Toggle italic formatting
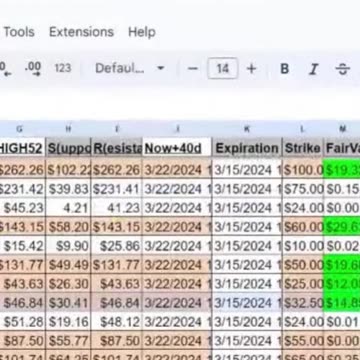 pyautogui.click(x=313, y=69)
